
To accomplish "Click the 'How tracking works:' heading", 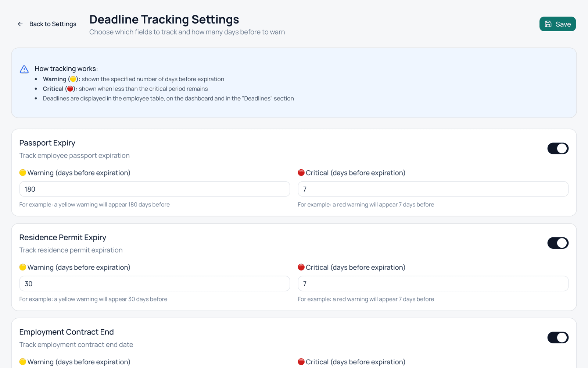I will [x=66, y=69].
